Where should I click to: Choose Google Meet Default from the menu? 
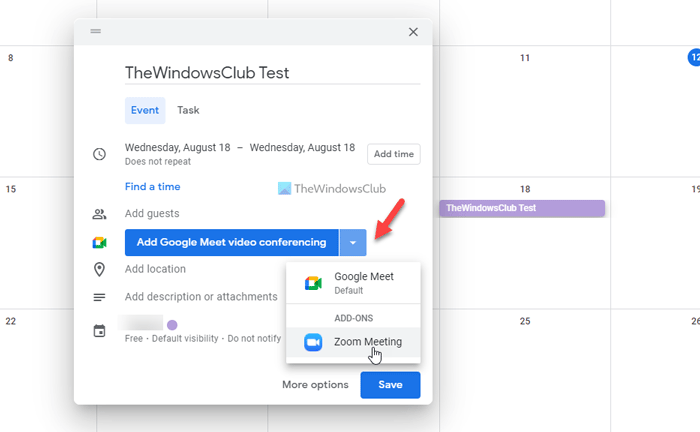[353, 283]
